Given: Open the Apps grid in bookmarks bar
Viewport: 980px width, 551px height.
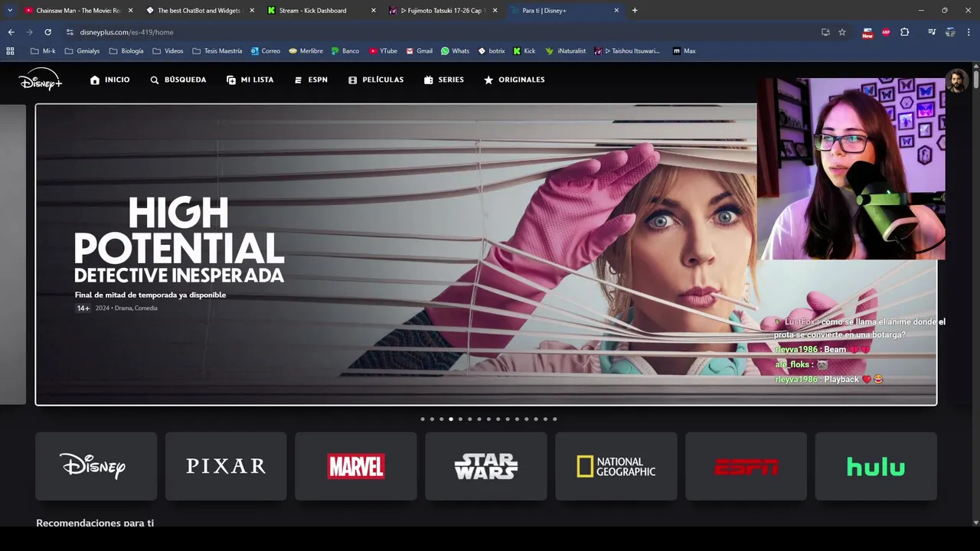Looking at the screenshot, I should tap(10, 51).
